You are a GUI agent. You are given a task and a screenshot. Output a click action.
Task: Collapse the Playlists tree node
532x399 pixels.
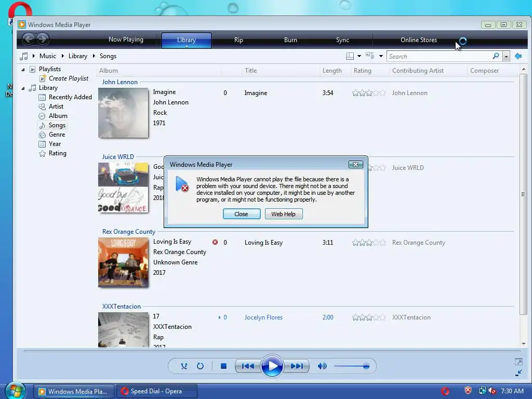[x=23, y=70]
